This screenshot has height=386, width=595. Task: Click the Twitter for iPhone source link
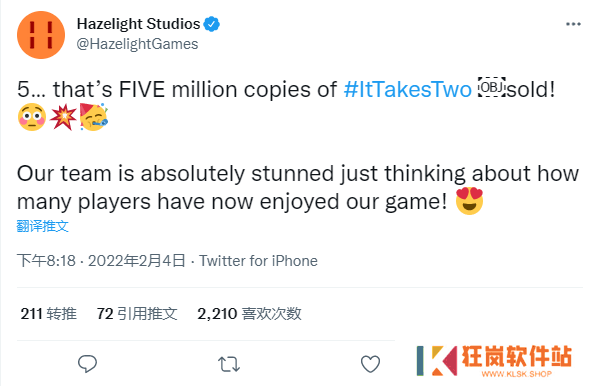258,261
